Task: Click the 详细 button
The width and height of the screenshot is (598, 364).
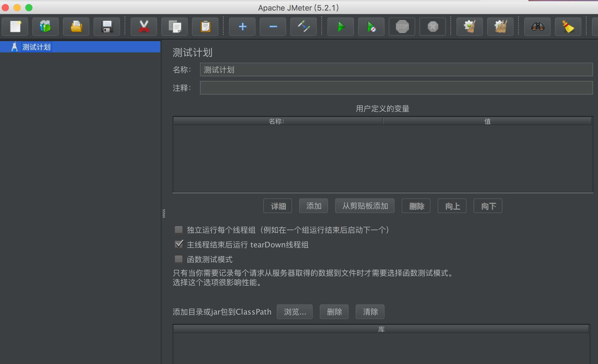Action: (277, 206)
